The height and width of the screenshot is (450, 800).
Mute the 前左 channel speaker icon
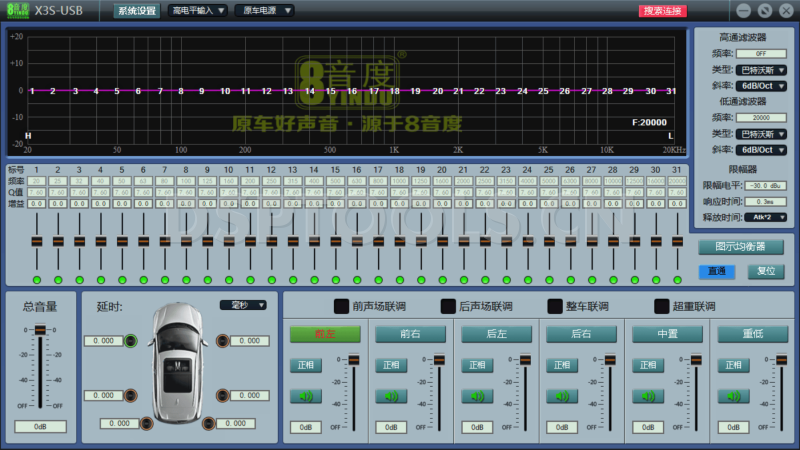[305, 396]
